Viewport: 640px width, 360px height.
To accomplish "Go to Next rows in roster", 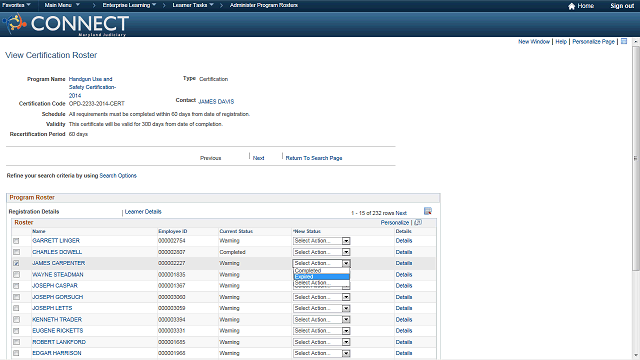I will click(401, 213).
